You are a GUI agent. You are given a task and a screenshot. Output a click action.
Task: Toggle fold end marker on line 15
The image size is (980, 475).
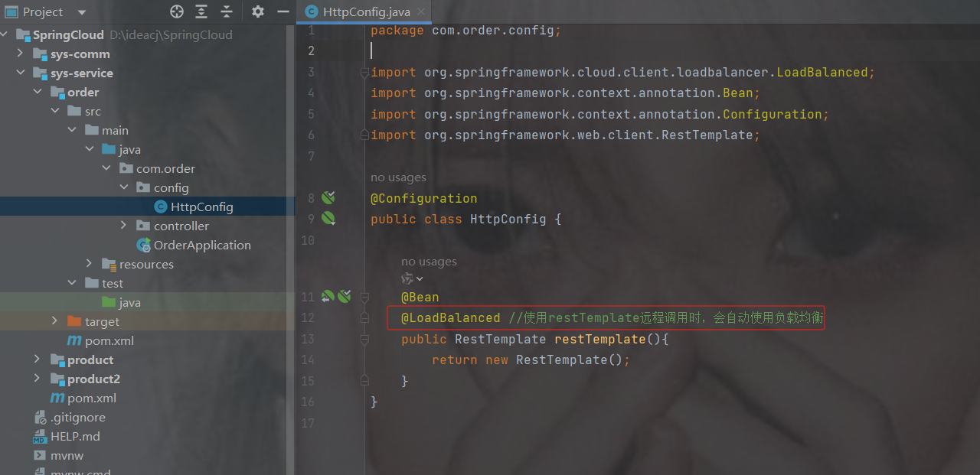pos(365,381)
